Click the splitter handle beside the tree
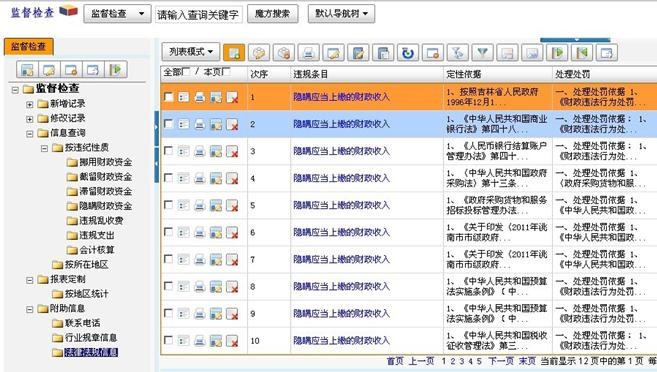Image resolution: width=657 pixels, height=372 pixels. pyautogui.click(x=157, y=147)
